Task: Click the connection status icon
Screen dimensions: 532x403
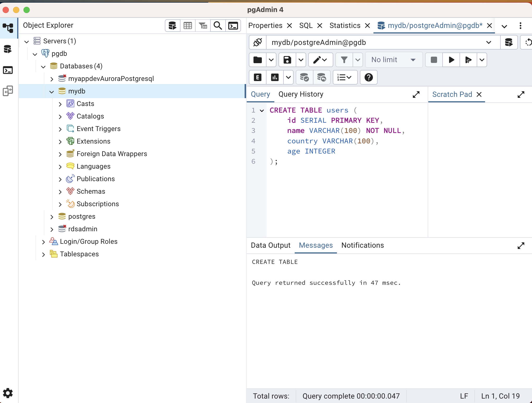Action: click(x=258, y=42)
